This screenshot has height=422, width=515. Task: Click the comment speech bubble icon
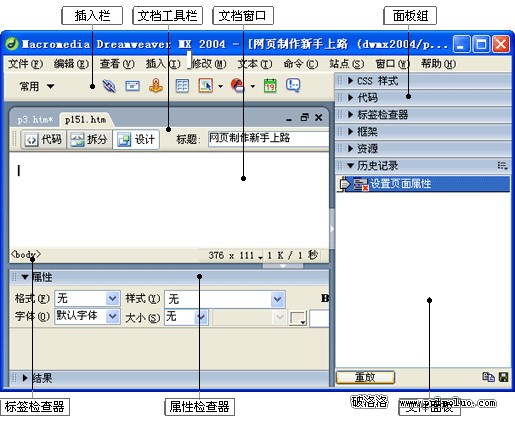pyautogui.click(x=293, y=86)
